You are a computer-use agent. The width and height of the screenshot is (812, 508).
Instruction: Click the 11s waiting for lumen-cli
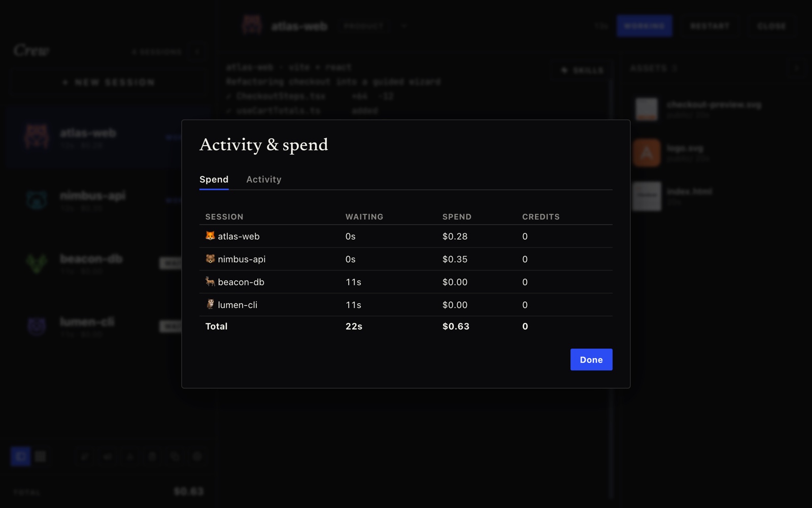click(353, 305)
